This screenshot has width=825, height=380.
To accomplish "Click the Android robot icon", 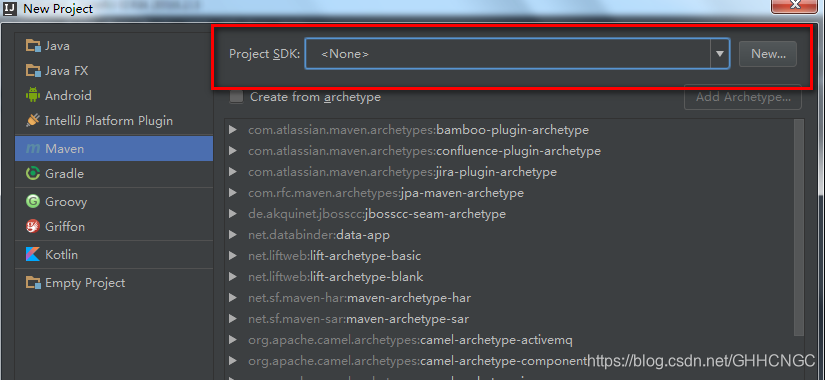I will pos(33,95).
